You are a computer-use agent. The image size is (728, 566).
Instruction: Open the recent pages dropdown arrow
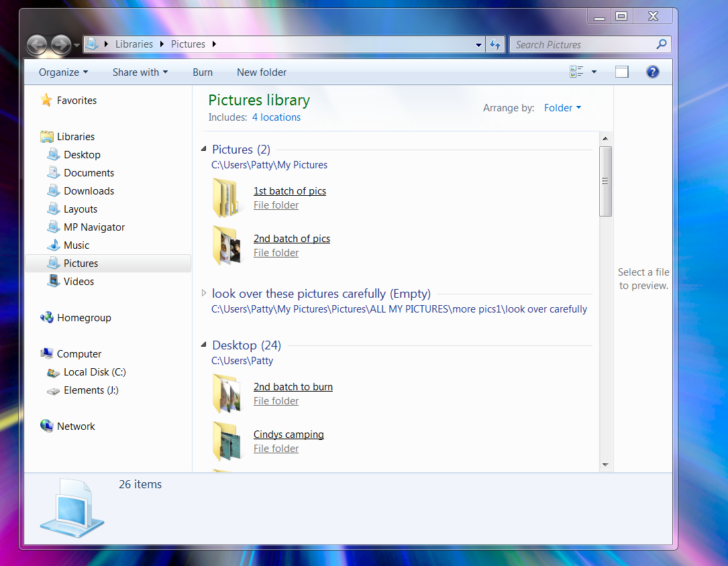pos(76,46)
